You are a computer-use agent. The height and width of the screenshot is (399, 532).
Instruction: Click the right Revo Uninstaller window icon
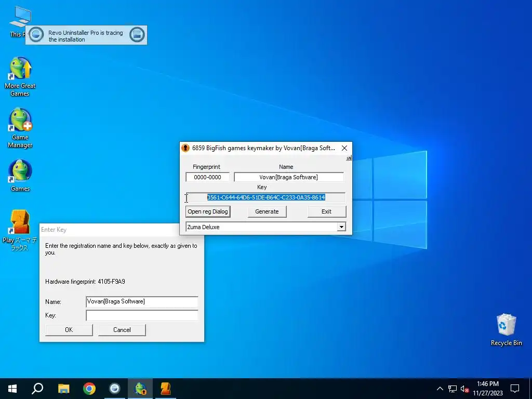(x=137, y=35)
